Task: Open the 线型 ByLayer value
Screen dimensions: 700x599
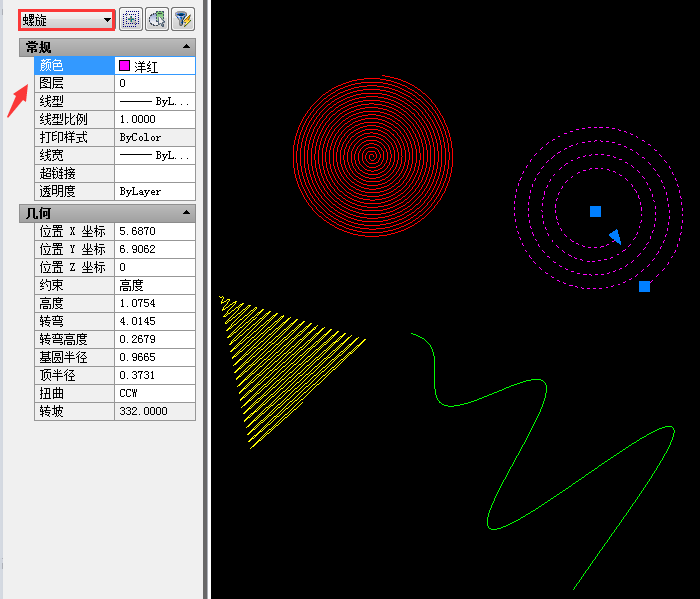Action: 155,101
